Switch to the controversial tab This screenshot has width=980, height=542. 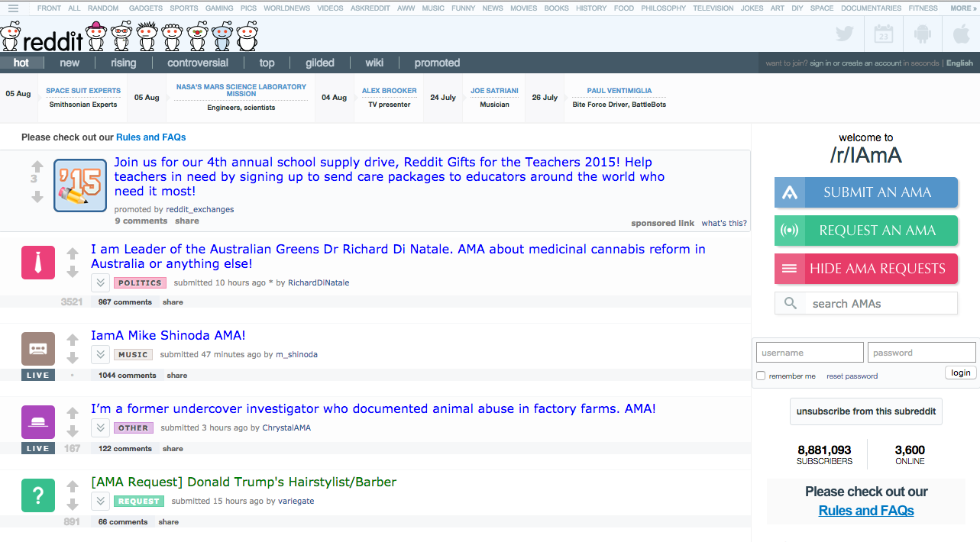198,62
